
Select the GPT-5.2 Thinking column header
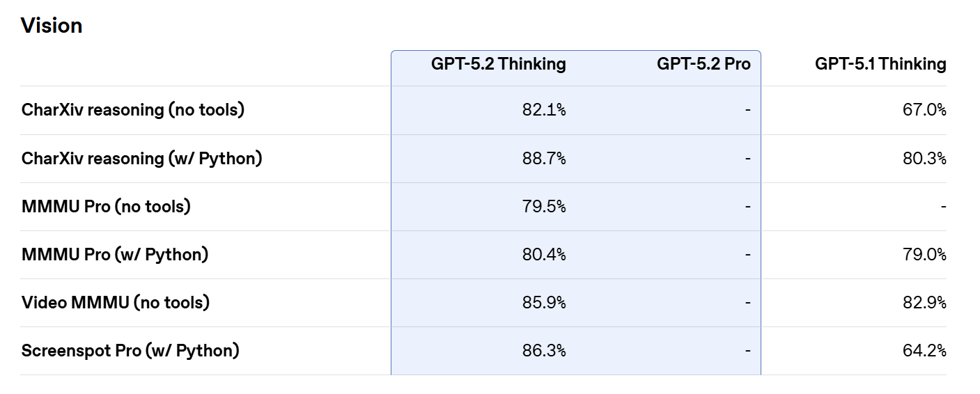tap(499, 64)
